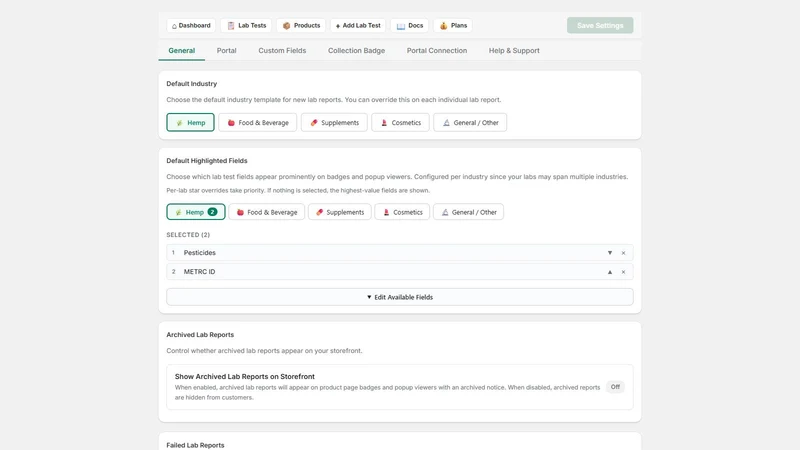Open the Collection Badge tab

pyautogui.click(x=357, y=51)
